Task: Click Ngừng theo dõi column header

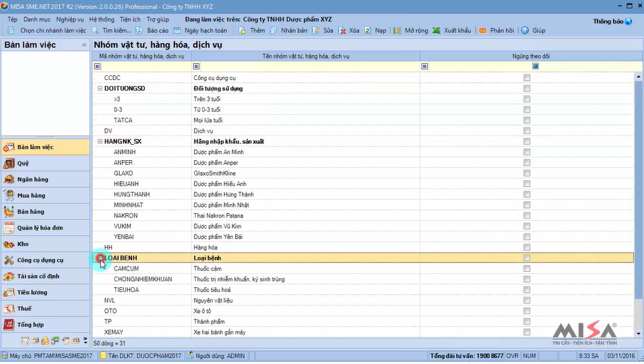Action: click(531, 57)
